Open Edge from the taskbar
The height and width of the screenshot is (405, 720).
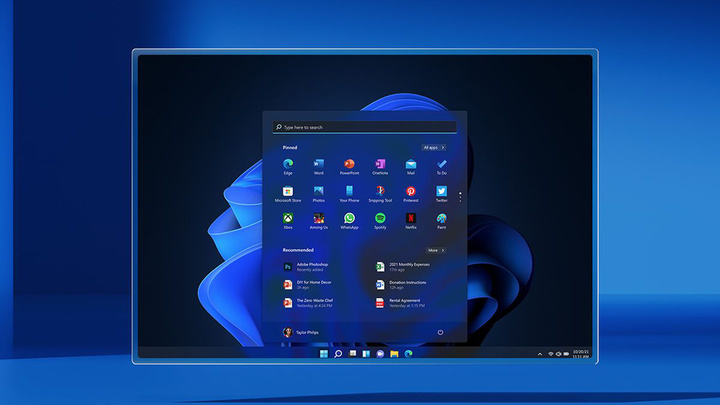[408, 354]
